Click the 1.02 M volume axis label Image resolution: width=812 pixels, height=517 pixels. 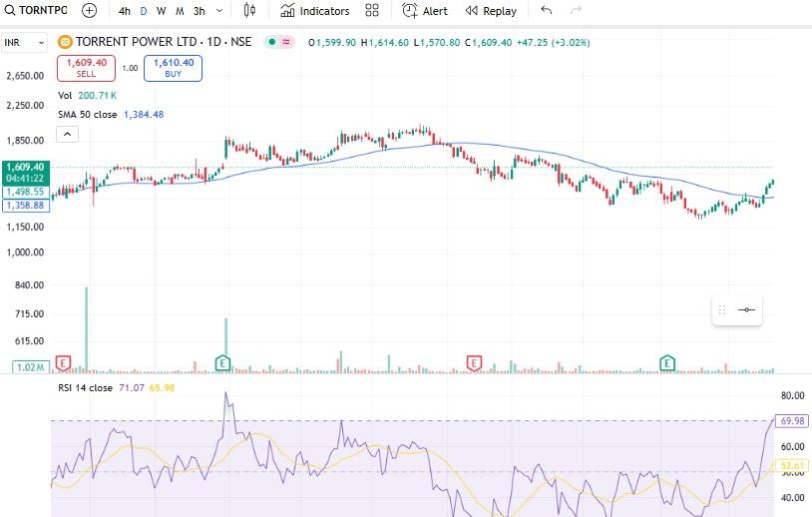[x=31, y=367]
